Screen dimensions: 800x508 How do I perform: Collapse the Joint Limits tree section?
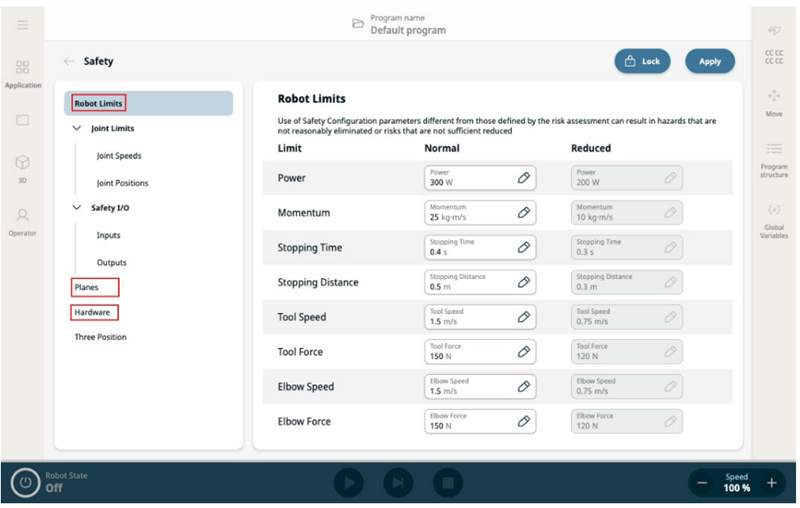tap(78, 129)
